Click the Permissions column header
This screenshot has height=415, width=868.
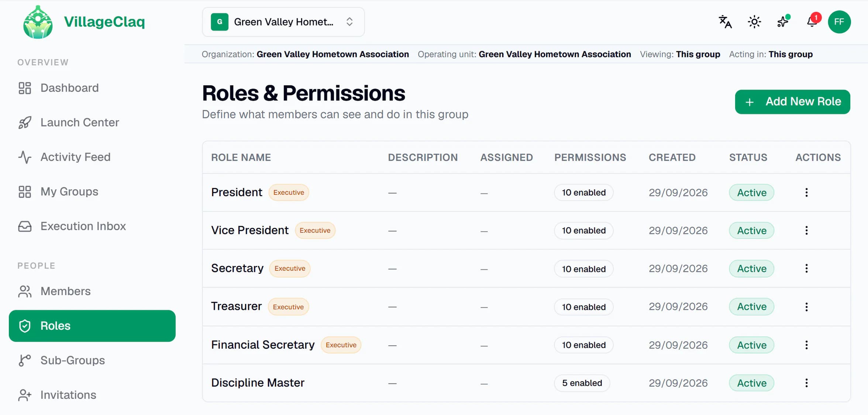(x=590, y=158)
